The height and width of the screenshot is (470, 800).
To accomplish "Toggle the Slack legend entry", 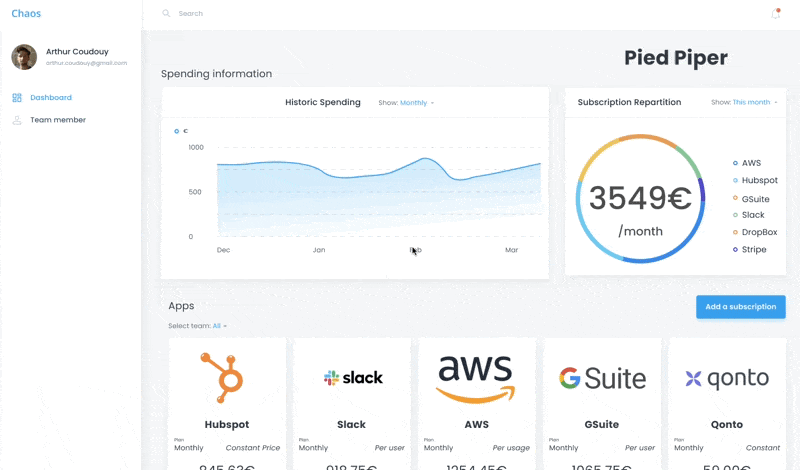I will click(748, 215).
